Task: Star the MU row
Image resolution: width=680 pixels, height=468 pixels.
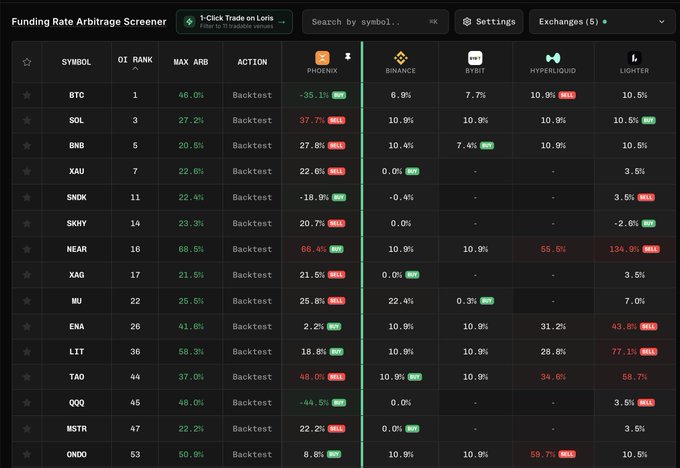Action: [27, 301]
